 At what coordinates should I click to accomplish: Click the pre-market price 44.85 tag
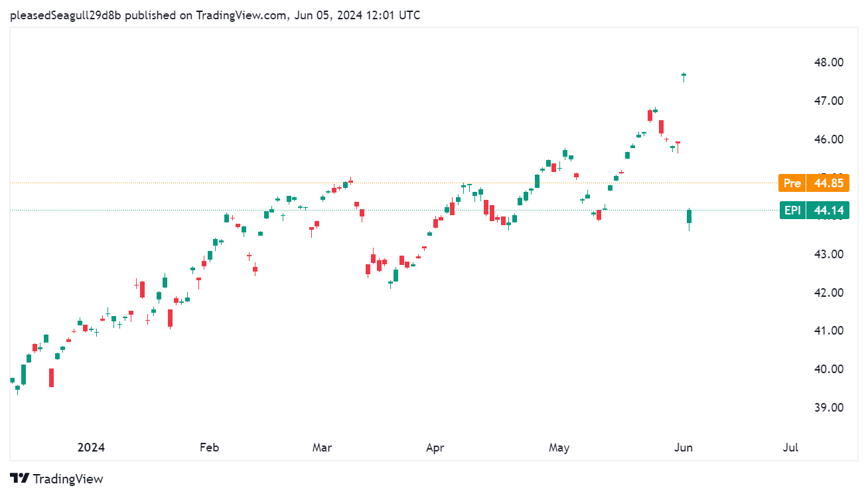pyautogui.click(x=828, y=183)
